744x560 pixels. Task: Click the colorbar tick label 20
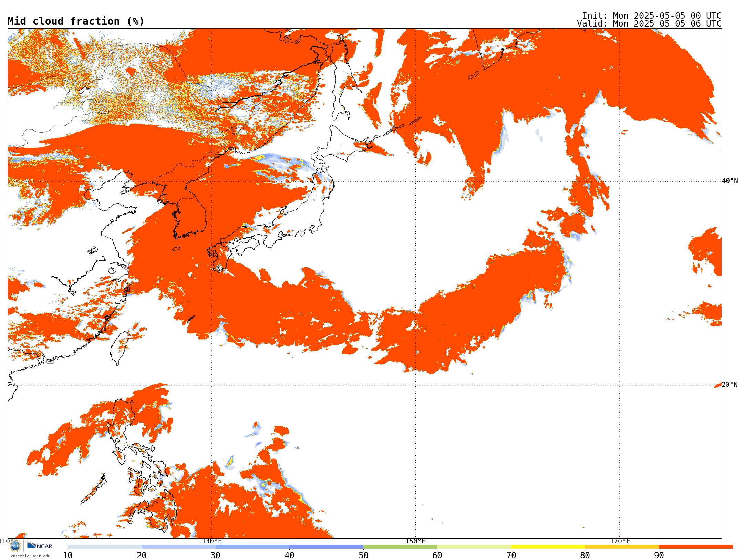coord(142,556)
